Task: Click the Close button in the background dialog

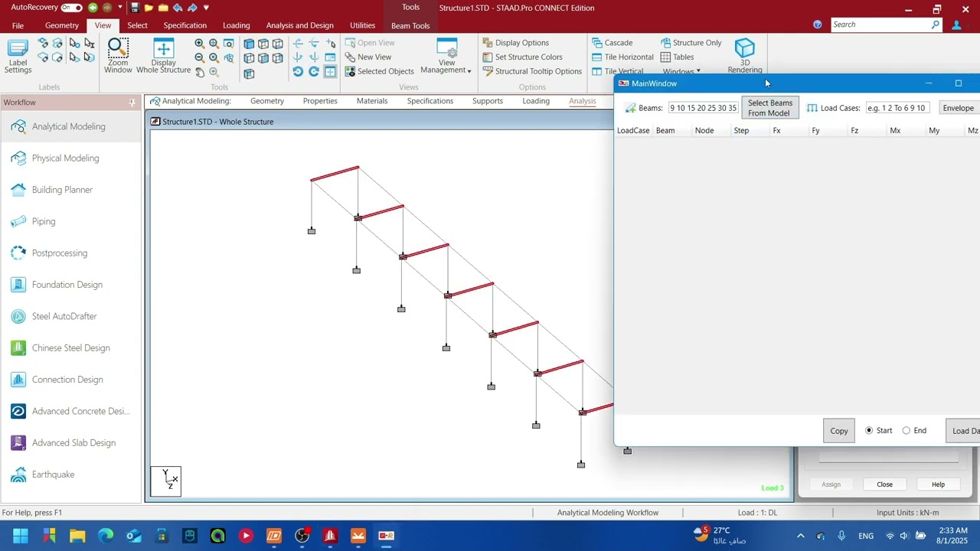Action: coord(884,484)
